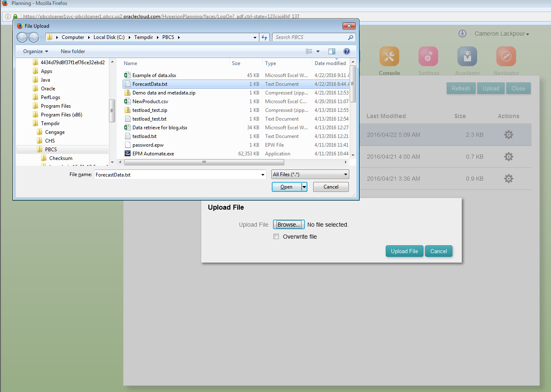Open actions gear for 2016/04/21 3:36 AM row

(509, 179)
